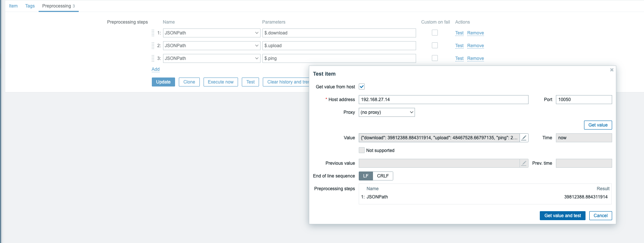
Task: Click the drag handle for preprocessing step 1
Action: (x=153, y=33)
